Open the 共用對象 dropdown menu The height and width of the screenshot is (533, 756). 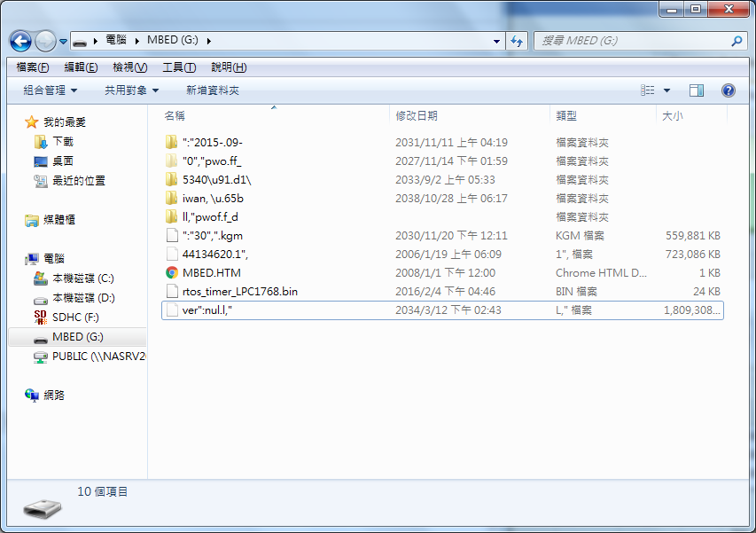tap(131, 90)
